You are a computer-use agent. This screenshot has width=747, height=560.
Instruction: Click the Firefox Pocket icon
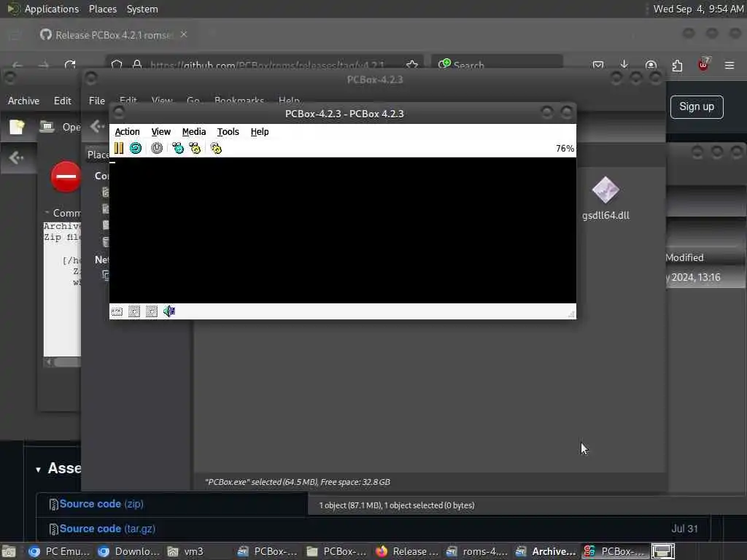(598, 65)
